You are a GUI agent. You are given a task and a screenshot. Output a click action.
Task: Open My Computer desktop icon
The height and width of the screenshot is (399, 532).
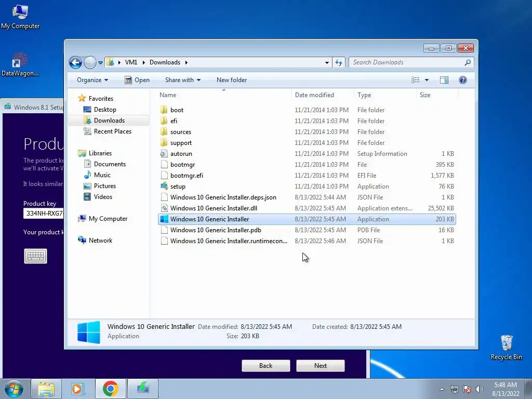(x=20, y=17)
